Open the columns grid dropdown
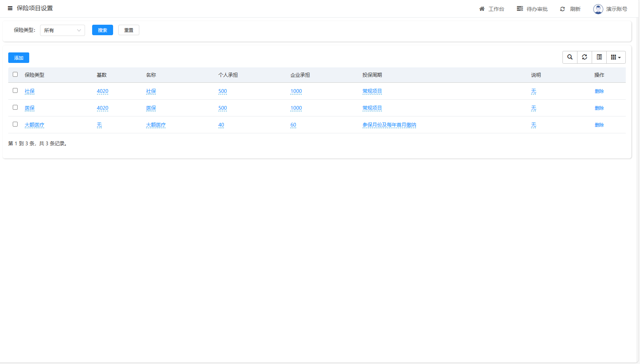Image resolution: width=640 pixels, height=364 pixels. [x=616, y=57]
